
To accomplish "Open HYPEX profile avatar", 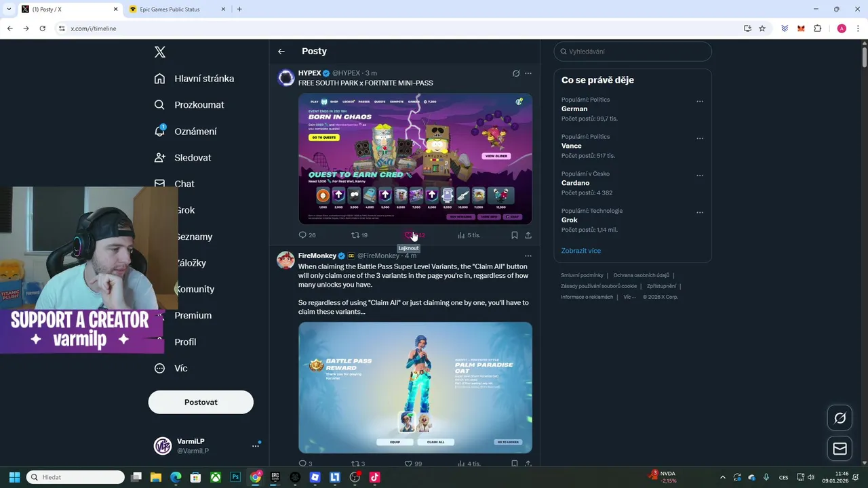I will point(286,78).
